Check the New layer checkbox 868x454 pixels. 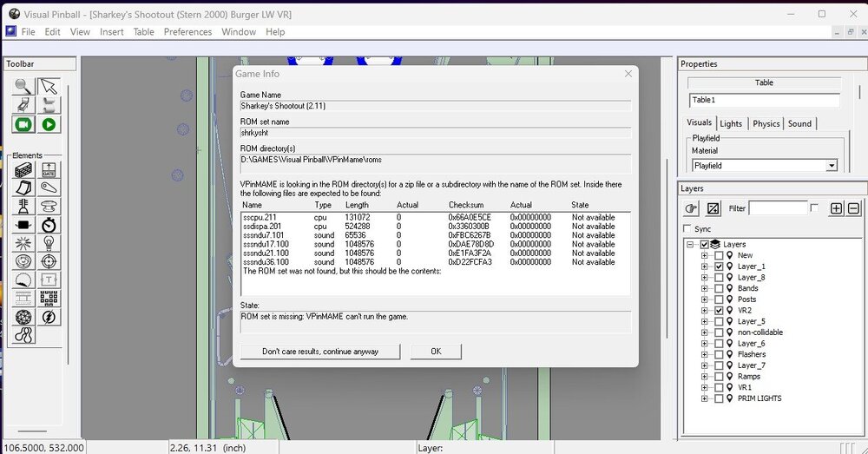(719, 255)
